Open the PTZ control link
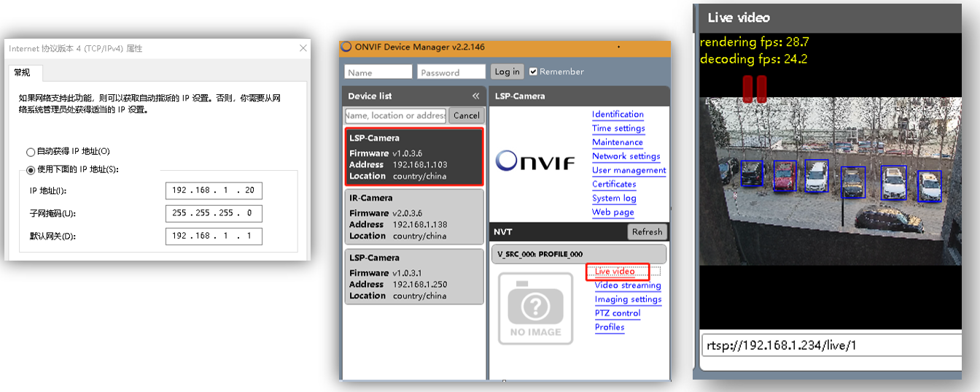 (x=618, y=313)
